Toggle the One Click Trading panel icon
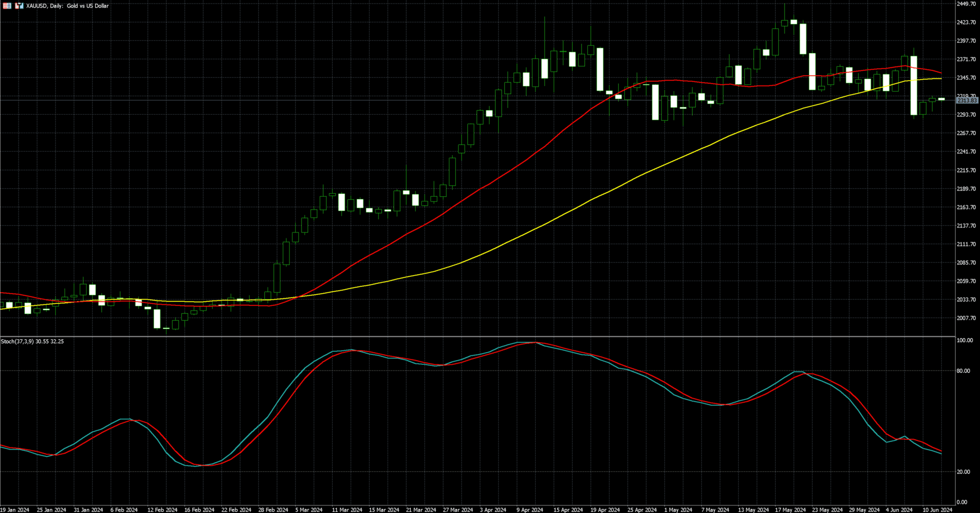This screenshot has width=980, height=513. [19, 6]
